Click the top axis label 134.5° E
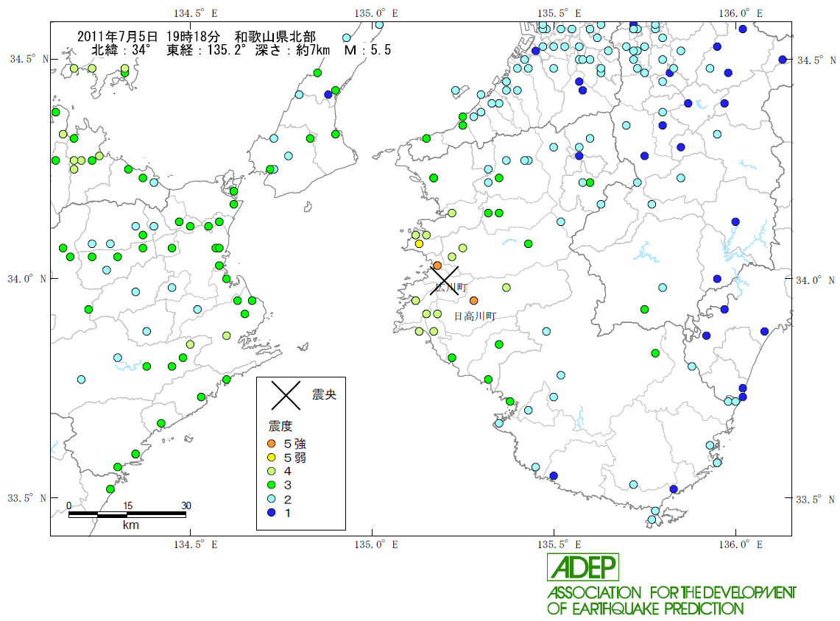 pyautogui.click(x=196, y=13)
